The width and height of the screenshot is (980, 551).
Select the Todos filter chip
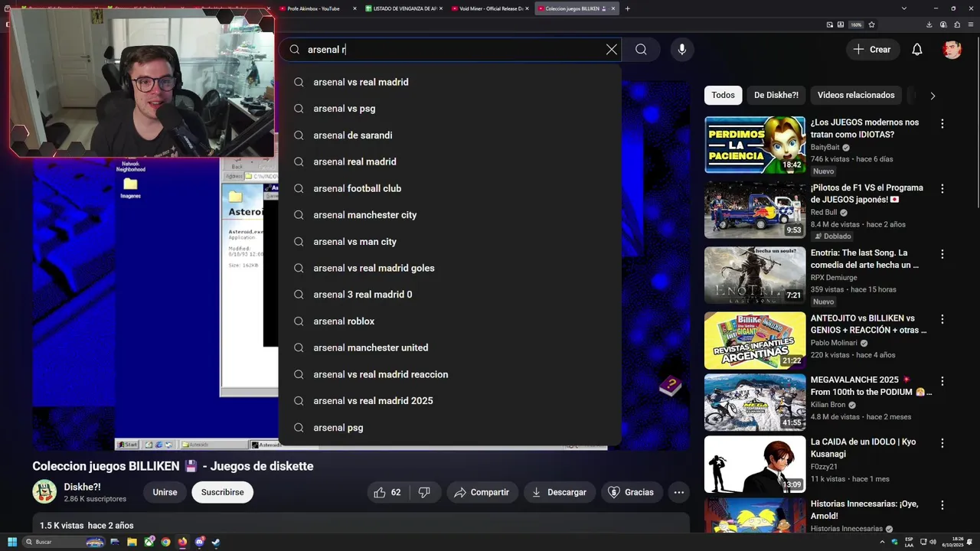click(723, 96)
